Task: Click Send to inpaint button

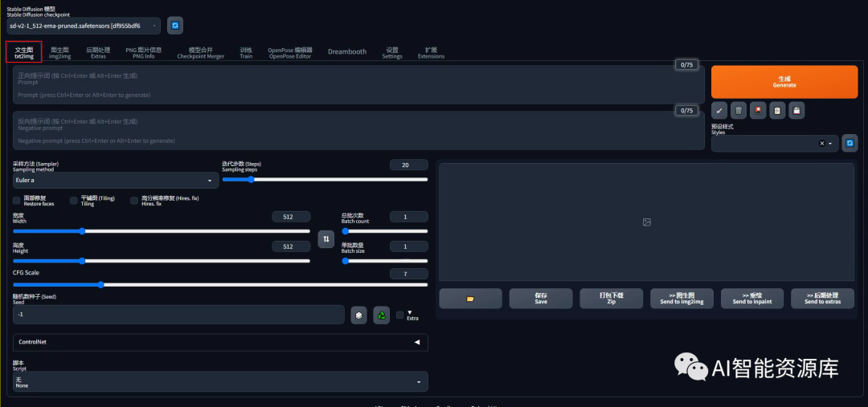Action: point(751,299)
